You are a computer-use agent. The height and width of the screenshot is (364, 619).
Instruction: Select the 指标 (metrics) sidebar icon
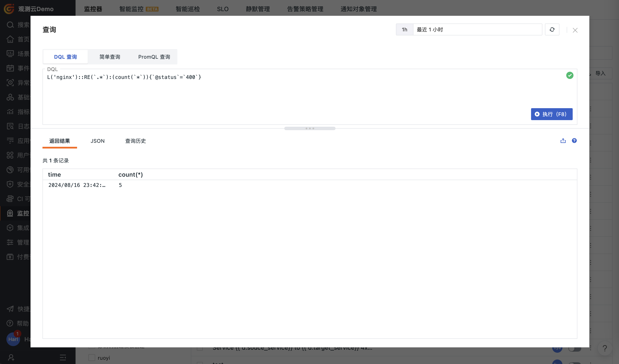[x=10, y=112]
